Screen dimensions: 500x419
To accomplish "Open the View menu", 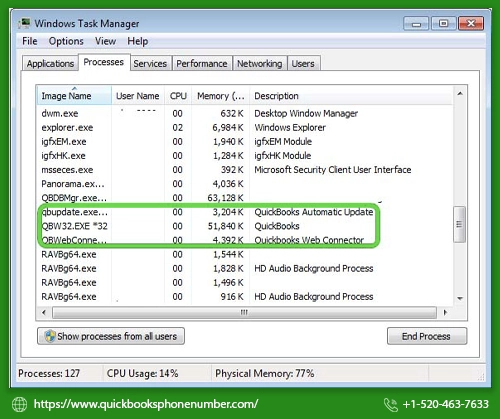I will pos(105,41).
